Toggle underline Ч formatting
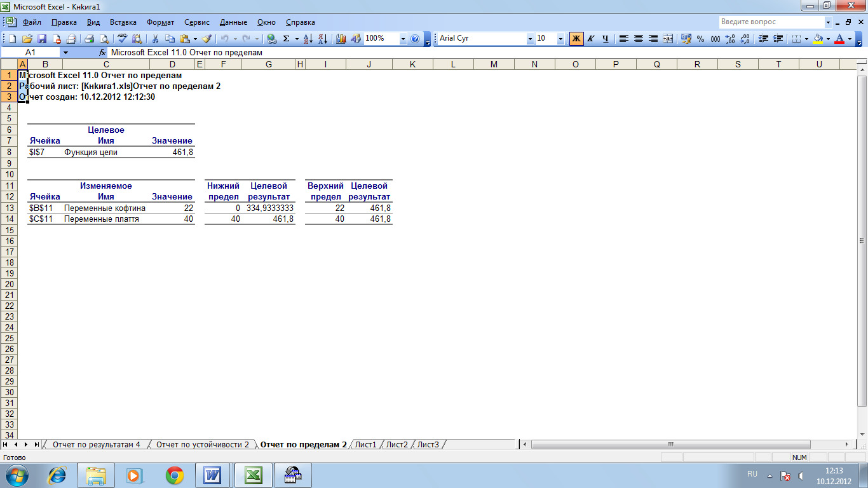Screen dimensions: 868x488 point(606,39)
